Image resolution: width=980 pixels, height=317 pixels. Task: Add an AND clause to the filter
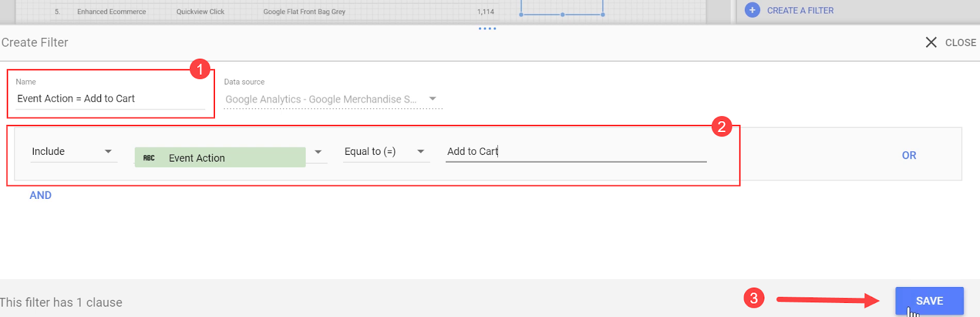click(x=40, y=195)
